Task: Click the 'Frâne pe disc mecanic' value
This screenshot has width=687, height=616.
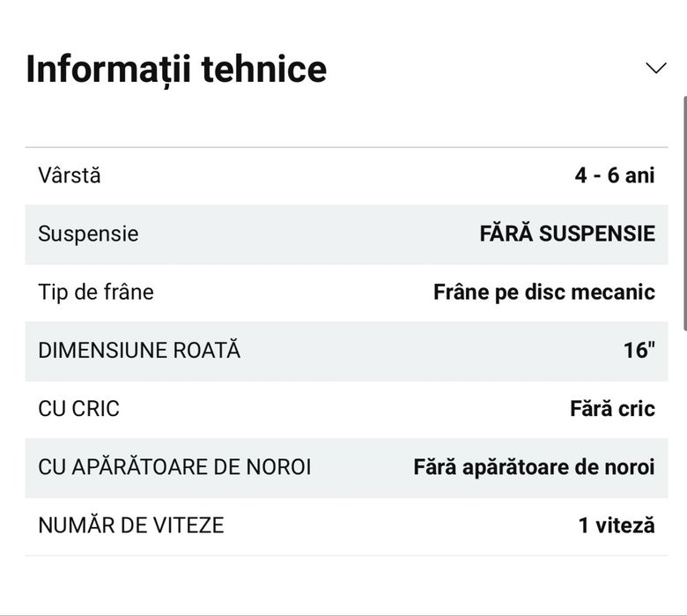Action: [544, 292]
